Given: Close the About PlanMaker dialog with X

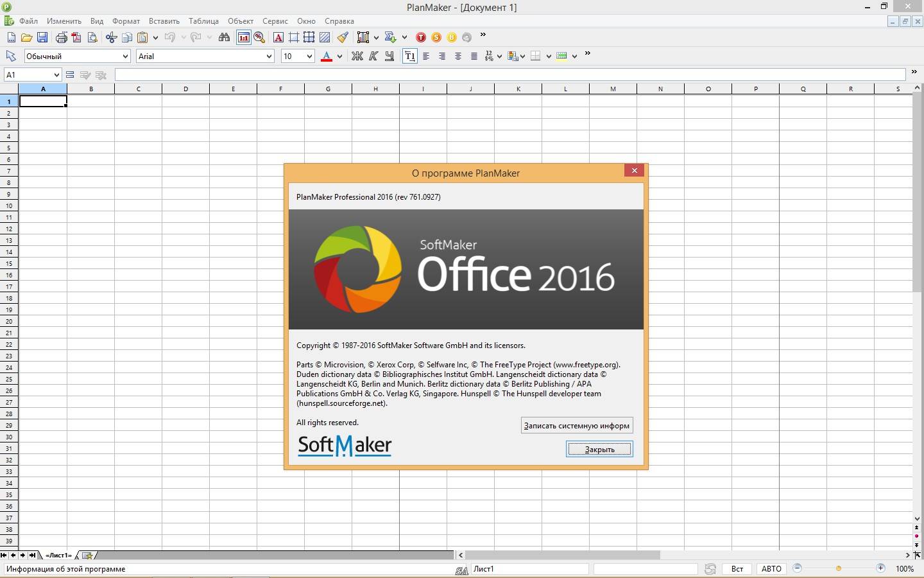Looking at the screenshot, I should click(x=634, y=170).
